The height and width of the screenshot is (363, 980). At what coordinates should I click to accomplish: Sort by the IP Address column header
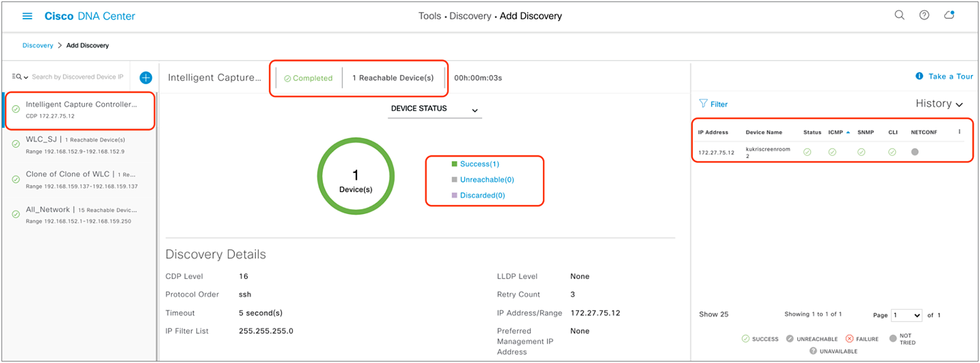coord(713,132)
